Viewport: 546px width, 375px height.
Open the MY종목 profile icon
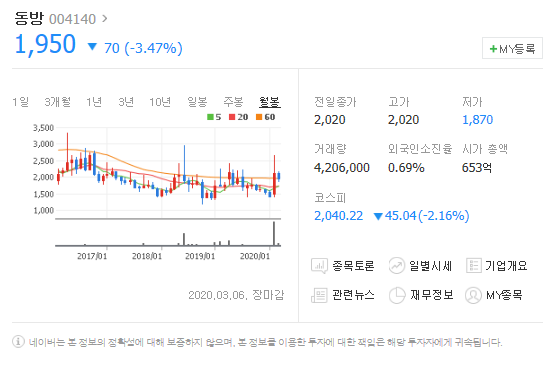(474, 295)
